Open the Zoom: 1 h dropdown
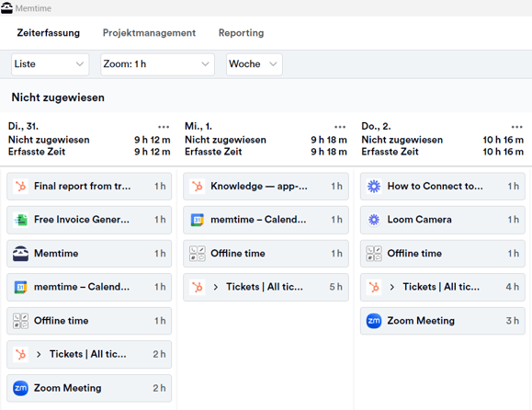The height and width of the screenshot is (410, 532). (157, 64)
